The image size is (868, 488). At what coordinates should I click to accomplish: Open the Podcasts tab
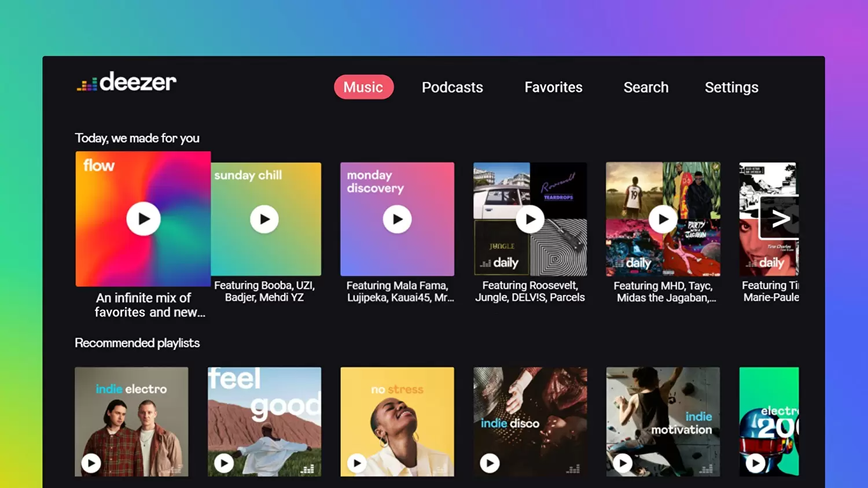pyautogui.click(x=452, y=87)
